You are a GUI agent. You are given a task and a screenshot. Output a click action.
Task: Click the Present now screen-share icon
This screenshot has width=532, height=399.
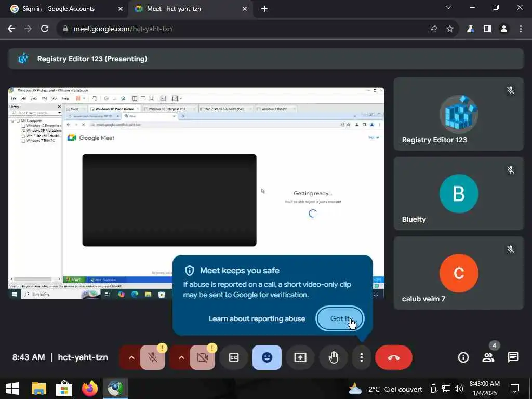pyautogui.click(x=300, y=357)
